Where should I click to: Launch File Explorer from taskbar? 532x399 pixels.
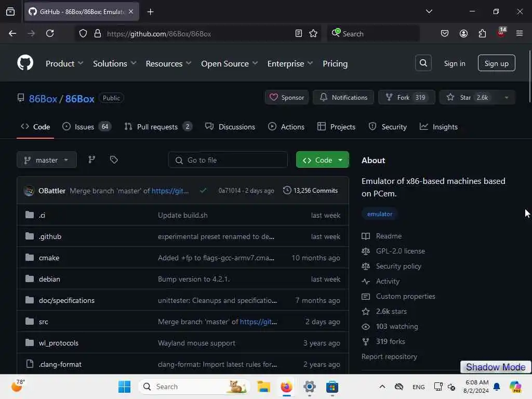pos(263,387)
